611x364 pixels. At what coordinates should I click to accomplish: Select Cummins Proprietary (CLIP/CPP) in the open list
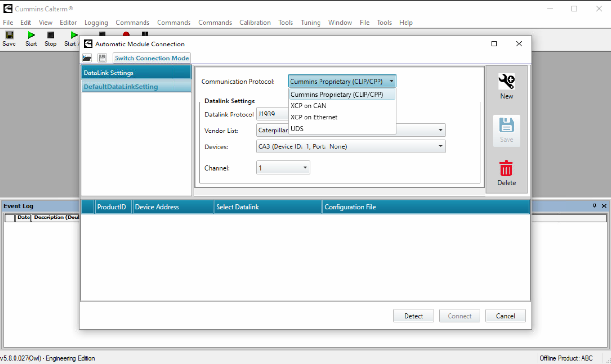pos(342,94)
